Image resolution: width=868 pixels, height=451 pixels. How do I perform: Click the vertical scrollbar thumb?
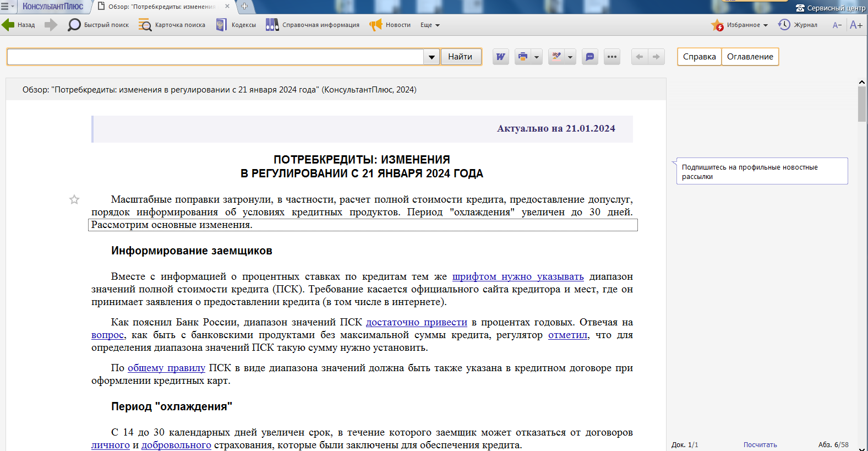click(x=862, y=104)
